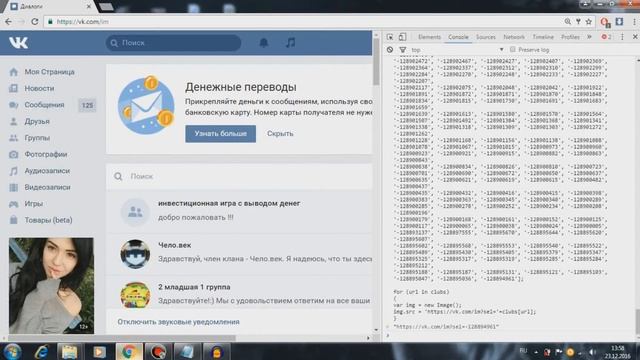Viewport: 640px width, 360px height.
Task: Click the blue download extension icon
Action: [x=619, y=22]
